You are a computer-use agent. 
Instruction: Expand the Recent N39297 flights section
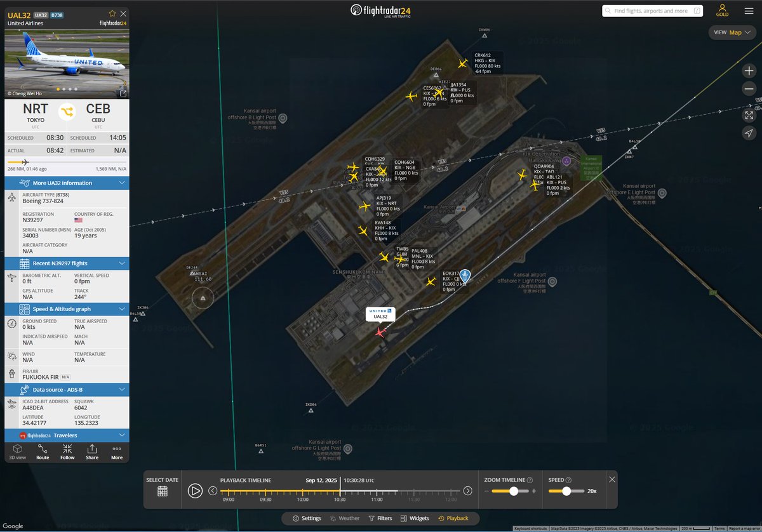(x=123, y=263)
